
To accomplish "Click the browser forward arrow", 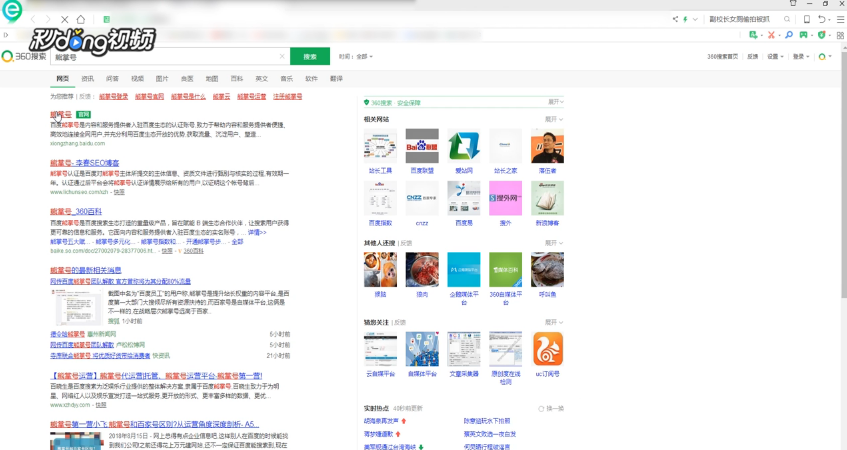I will 48,19.
